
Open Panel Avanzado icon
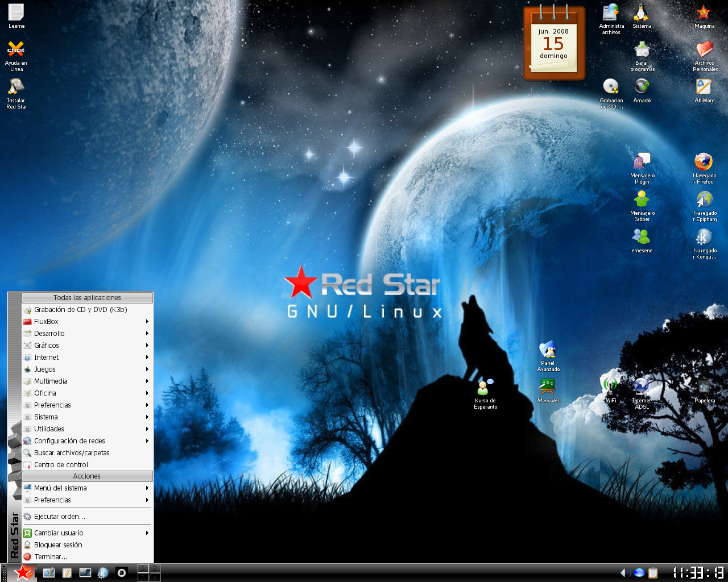pos(548,356)
